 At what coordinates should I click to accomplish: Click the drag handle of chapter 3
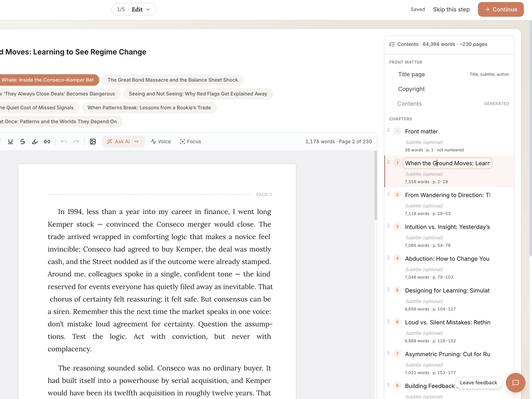pos(388,226)
